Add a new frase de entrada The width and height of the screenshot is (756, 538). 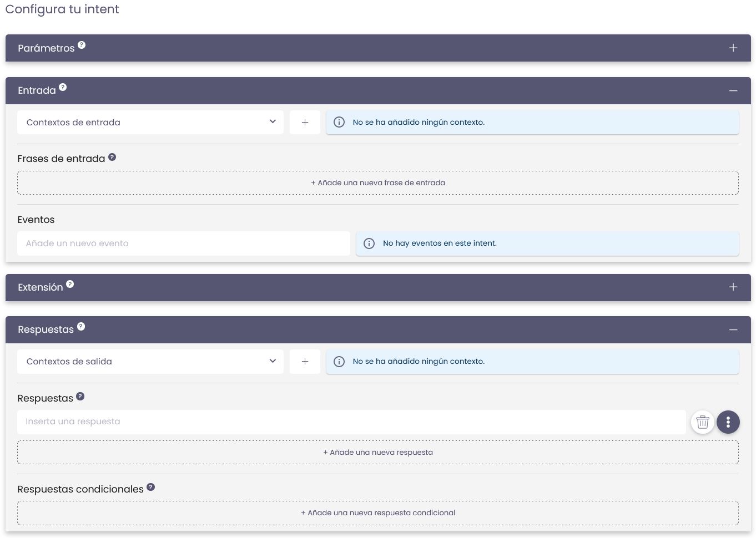pos(377,183)
